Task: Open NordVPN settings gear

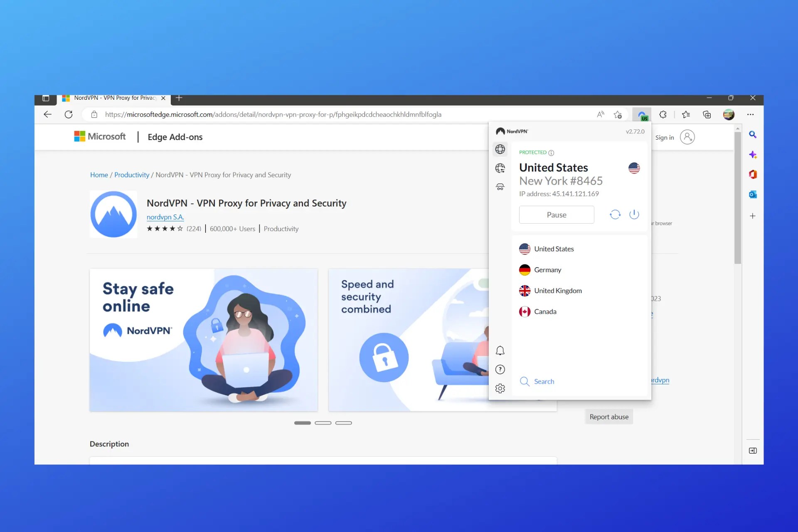Action: pyautogui.click(x=500, y=388)
